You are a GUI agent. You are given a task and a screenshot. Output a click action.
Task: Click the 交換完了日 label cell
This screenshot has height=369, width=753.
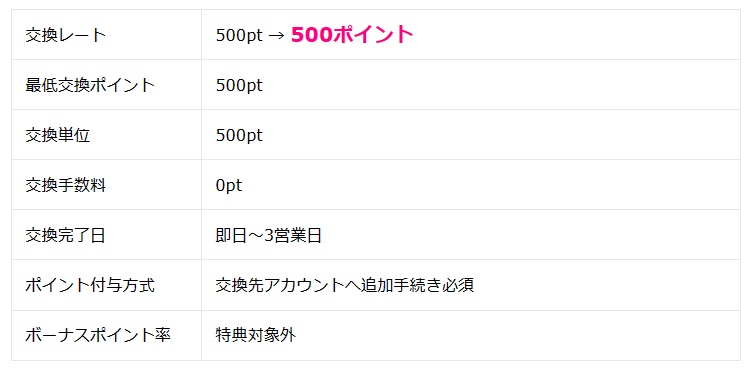(106, 235)
